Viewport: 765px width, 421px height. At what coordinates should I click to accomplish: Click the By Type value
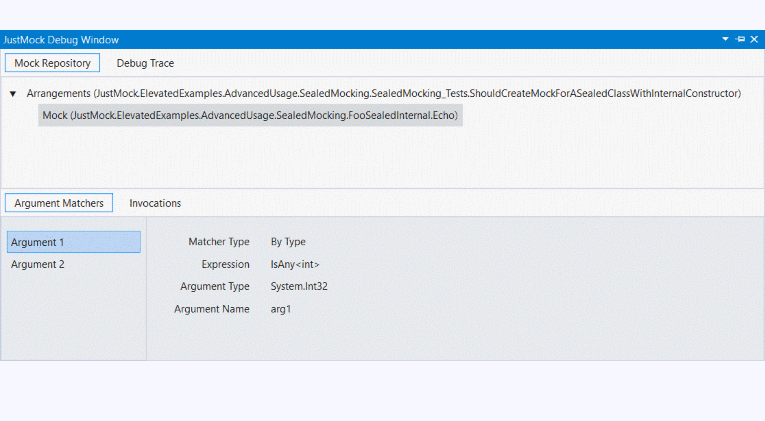pyautogui.click(x=288, y=241)
